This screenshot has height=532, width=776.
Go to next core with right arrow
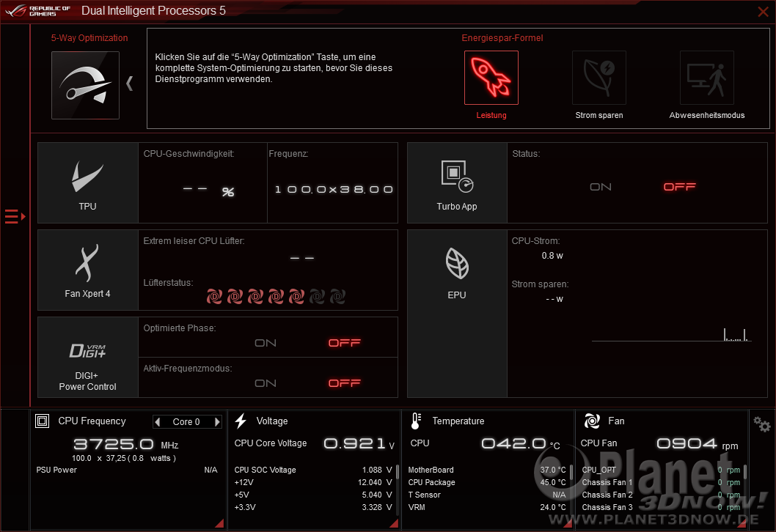[217, 422]
